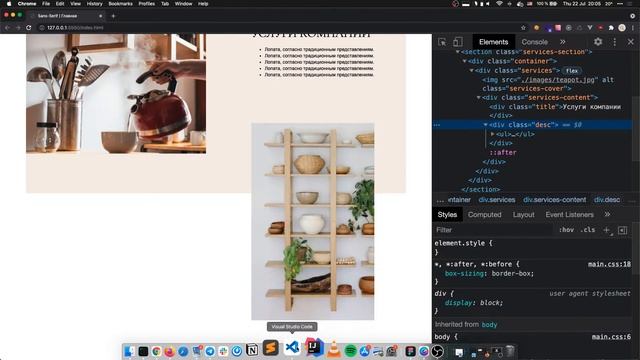Toggle the :hov element state panel

click(x=566, y=230)
